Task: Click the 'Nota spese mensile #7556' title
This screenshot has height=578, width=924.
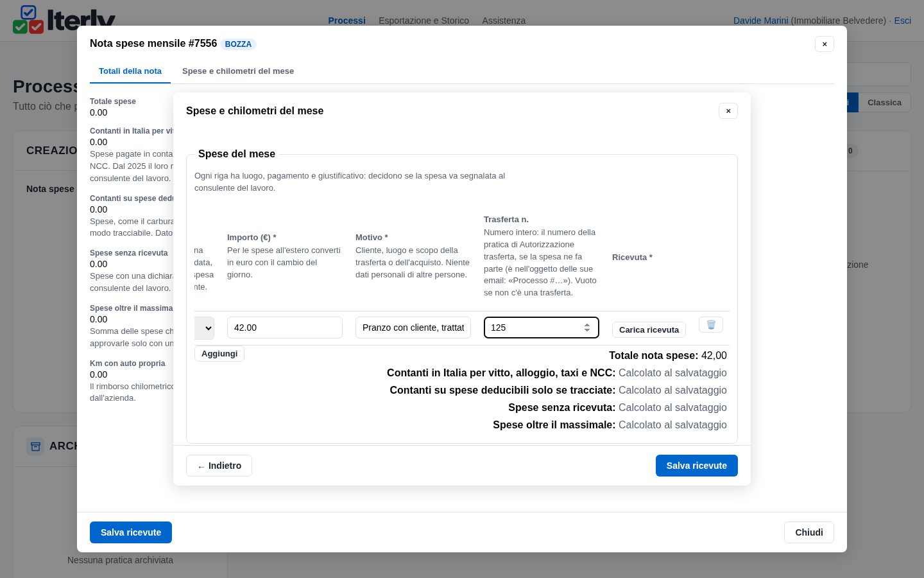Action: click(153, 44)
